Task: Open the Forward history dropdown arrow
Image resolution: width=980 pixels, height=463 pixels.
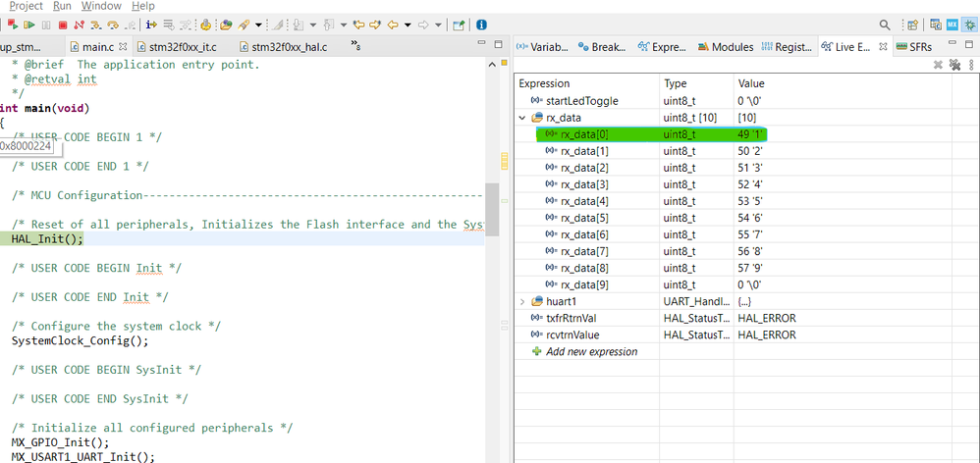Action: (x=438, y=25)
